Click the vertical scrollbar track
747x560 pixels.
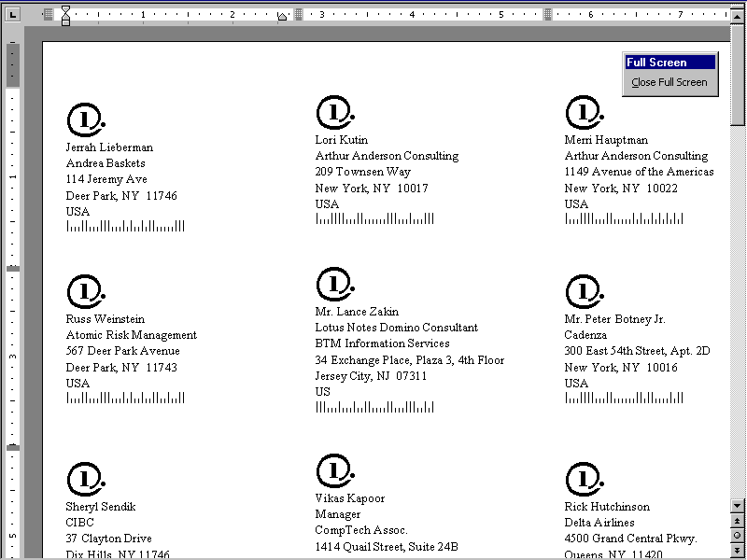738,308
